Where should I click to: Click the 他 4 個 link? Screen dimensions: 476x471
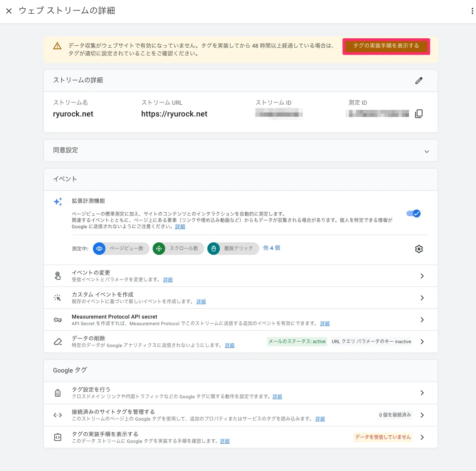coord(271,248)
